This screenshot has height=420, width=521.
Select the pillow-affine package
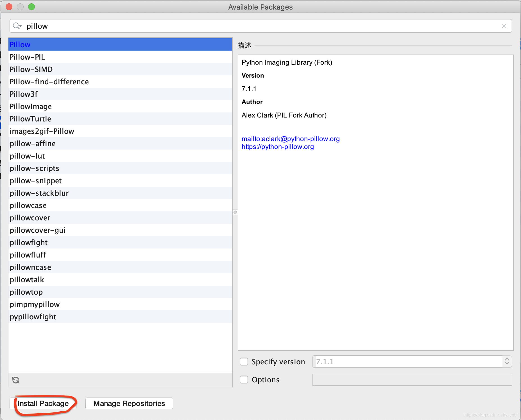tap(120, 143)
